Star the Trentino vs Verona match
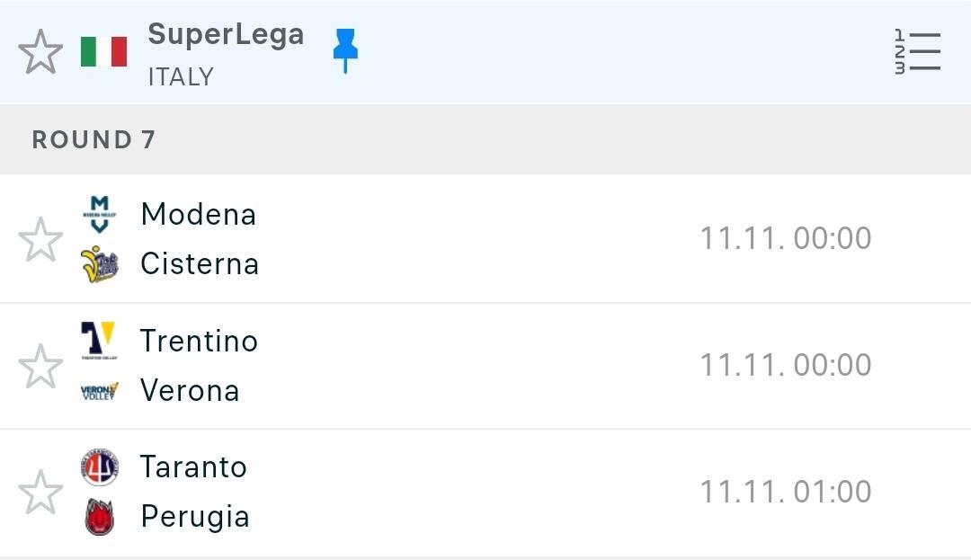This screenshot has height=560, width=971. (x=40, y=367)
